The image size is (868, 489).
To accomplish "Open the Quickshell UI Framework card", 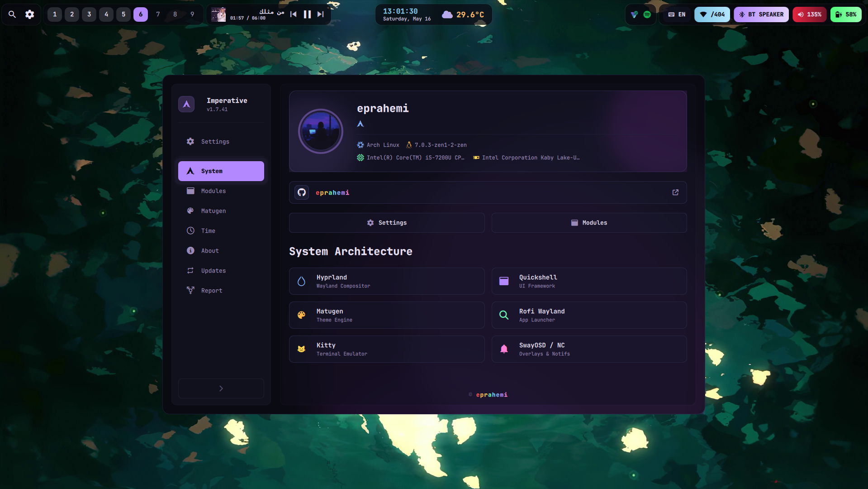I will pyautogui.click(x=589, y=281).
